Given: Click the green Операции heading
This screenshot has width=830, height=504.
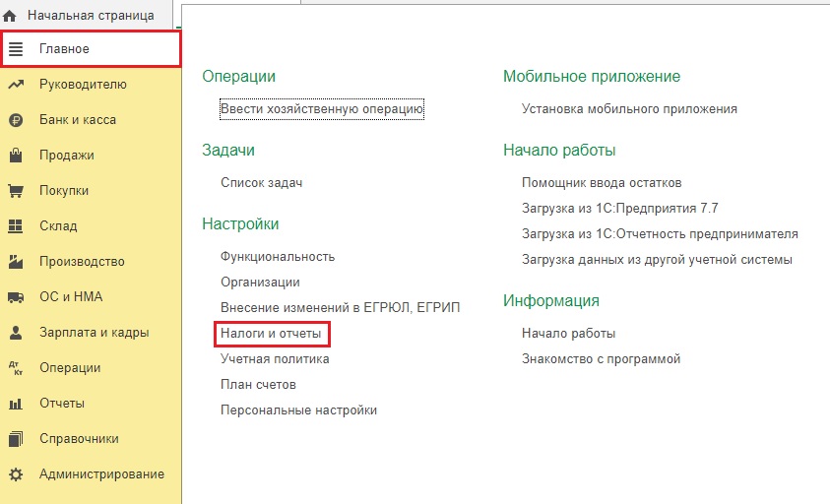Looking at the screenshot, I should [238, 76].
